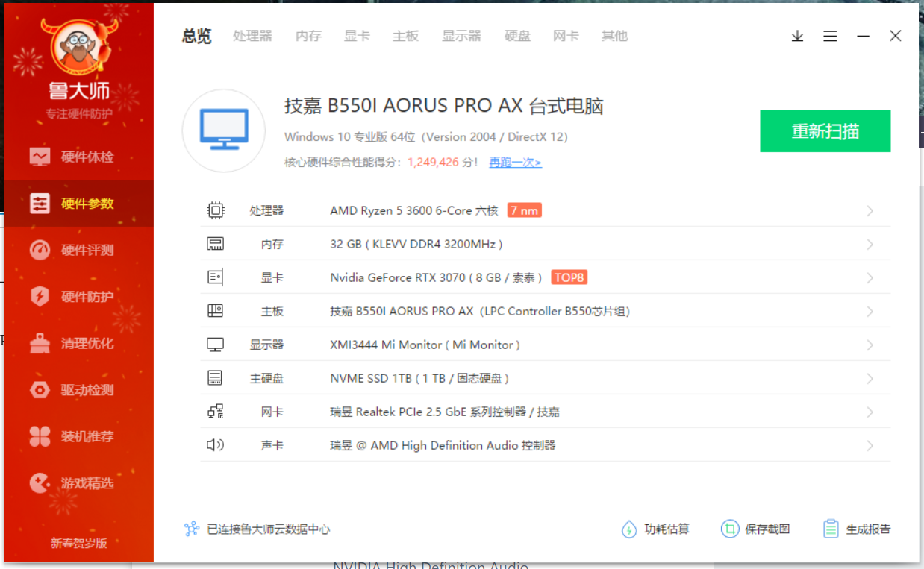Switch to the 显示器 tab

[461, 36]
